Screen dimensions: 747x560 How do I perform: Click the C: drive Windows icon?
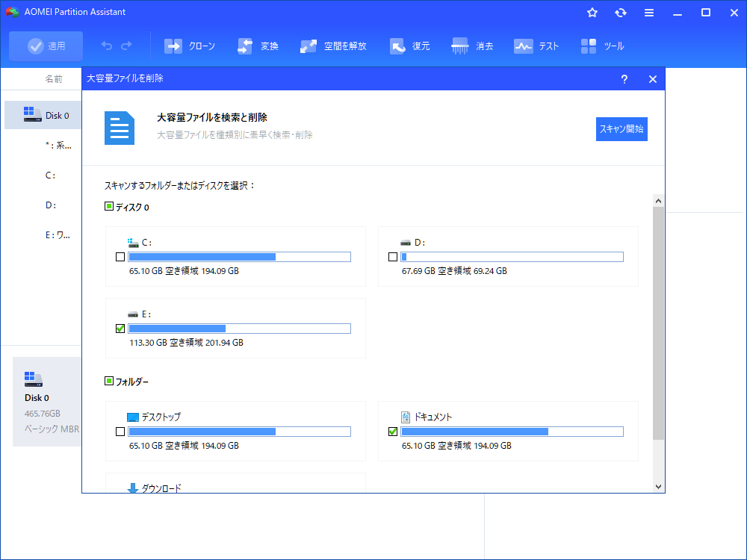tap(133, 243)
